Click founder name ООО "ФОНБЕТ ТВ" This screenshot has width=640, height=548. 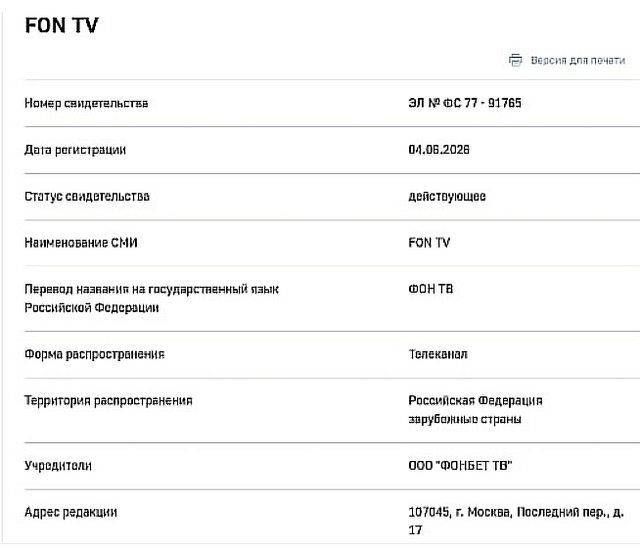(460, 466)
